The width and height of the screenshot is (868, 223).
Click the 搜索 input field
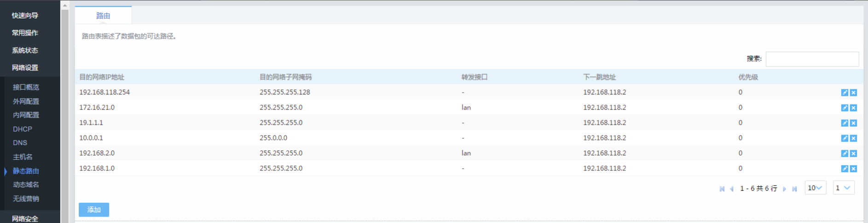(x=812, y=59)
